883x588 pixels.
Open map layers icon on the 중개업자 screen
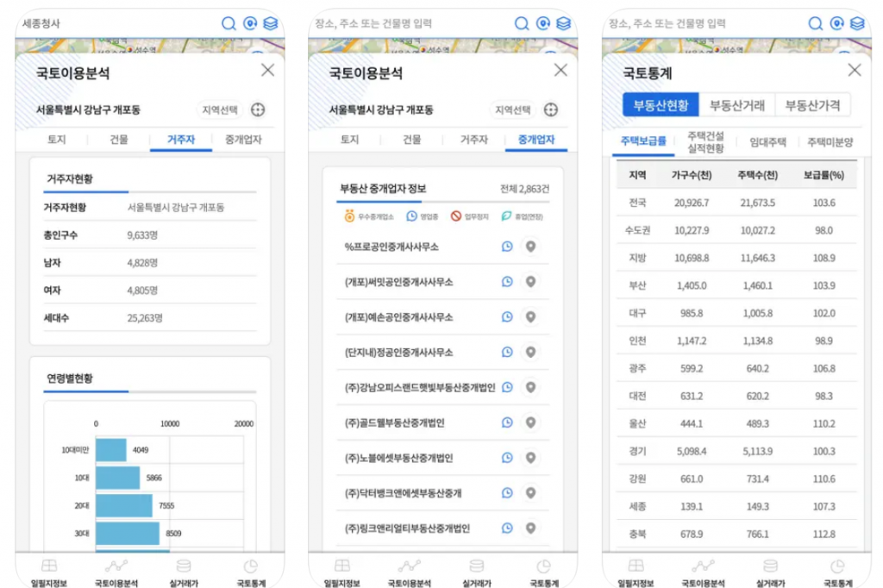click(x=564, y=23)
